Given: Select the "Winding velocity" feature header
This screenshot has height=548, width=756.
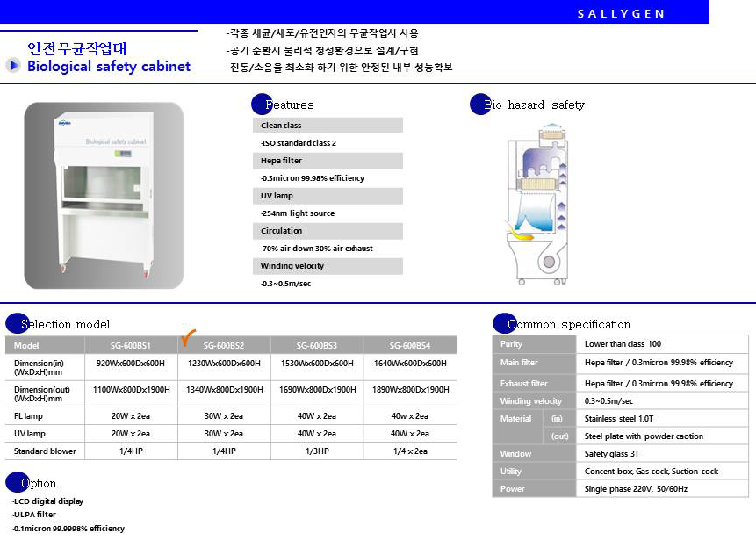Looking at the screenshot, I should [328, 266].
